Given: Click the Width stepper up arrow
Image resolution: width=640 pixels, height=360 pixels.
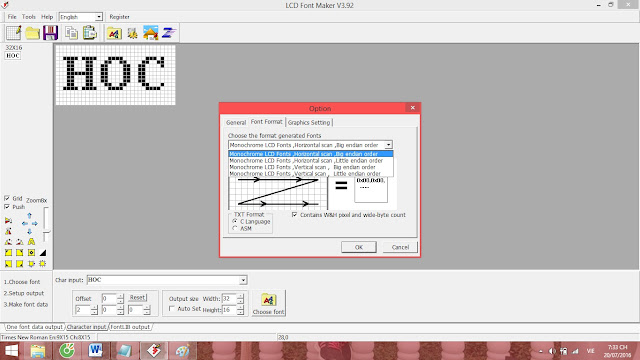Looking at the screenshot, I should pos(240,296).
